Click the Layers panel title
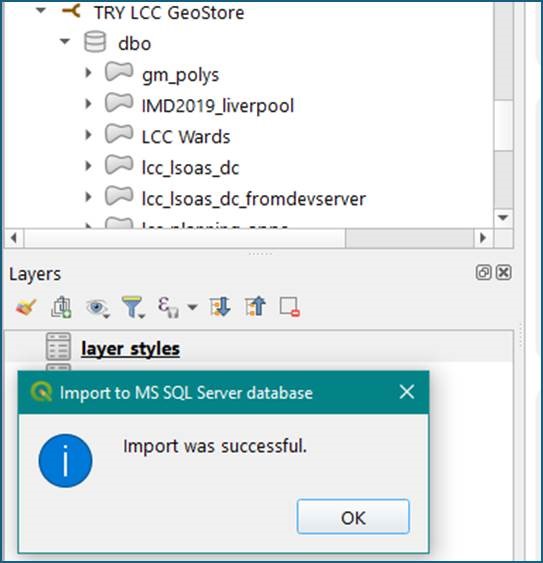The height and width of the screenshot is (563, 543). [35, 274]
